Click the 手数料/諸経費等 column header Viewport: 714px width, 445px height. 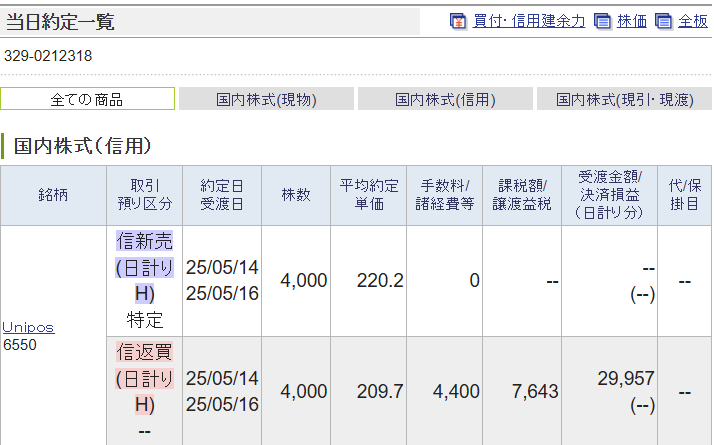point(445,195)
